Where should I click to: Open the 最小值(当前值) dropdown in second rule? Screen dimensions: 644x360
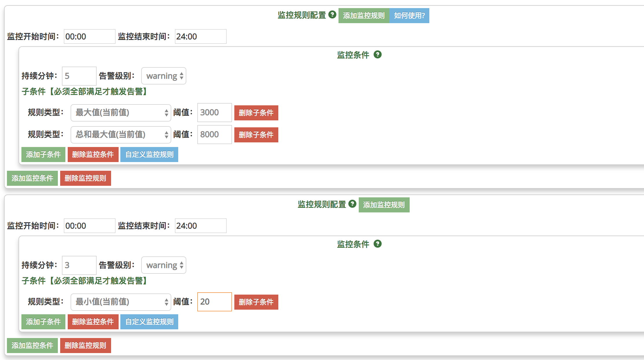tap(121, 302)
